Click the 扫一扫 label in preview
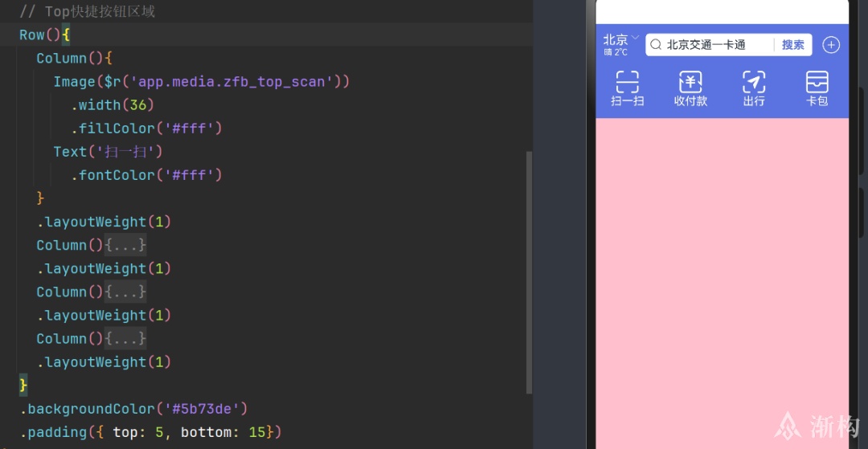The height and width of the screenshot is (449, 868). click(627, 101)
